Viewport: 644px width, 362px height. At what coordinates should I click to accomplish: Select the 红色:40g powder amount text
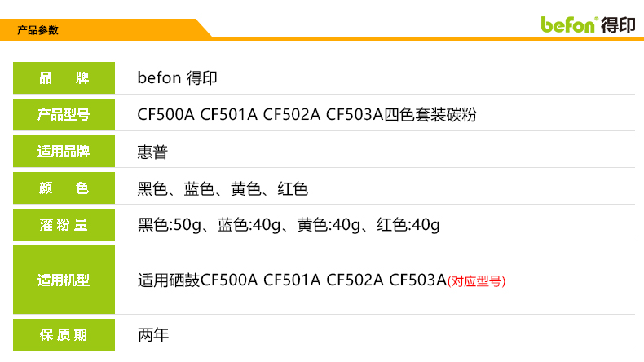[408, 225]
